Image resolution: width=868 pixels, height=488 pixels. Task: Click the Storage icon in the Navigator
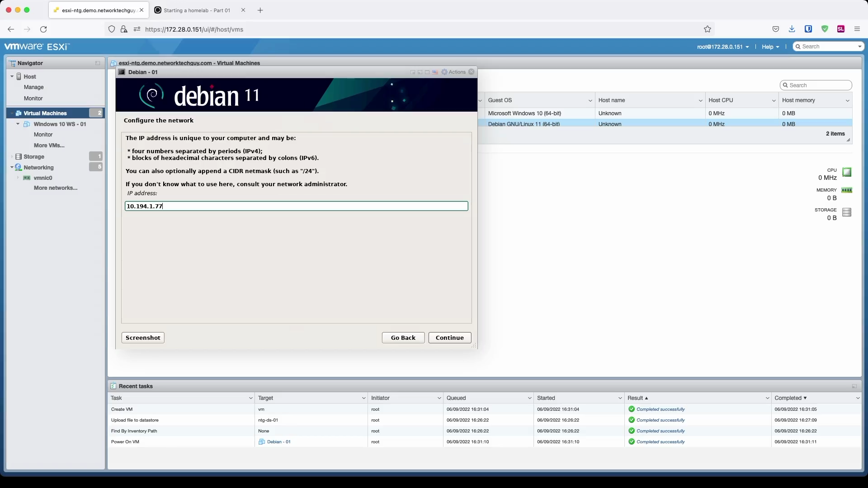point(19,157)
